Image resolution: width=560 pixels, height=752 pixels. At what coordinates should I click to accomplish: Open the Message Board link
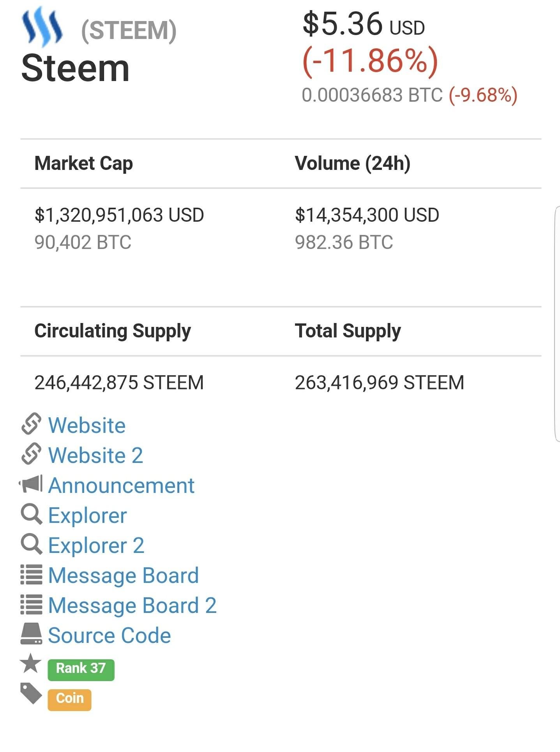(124, 575)
